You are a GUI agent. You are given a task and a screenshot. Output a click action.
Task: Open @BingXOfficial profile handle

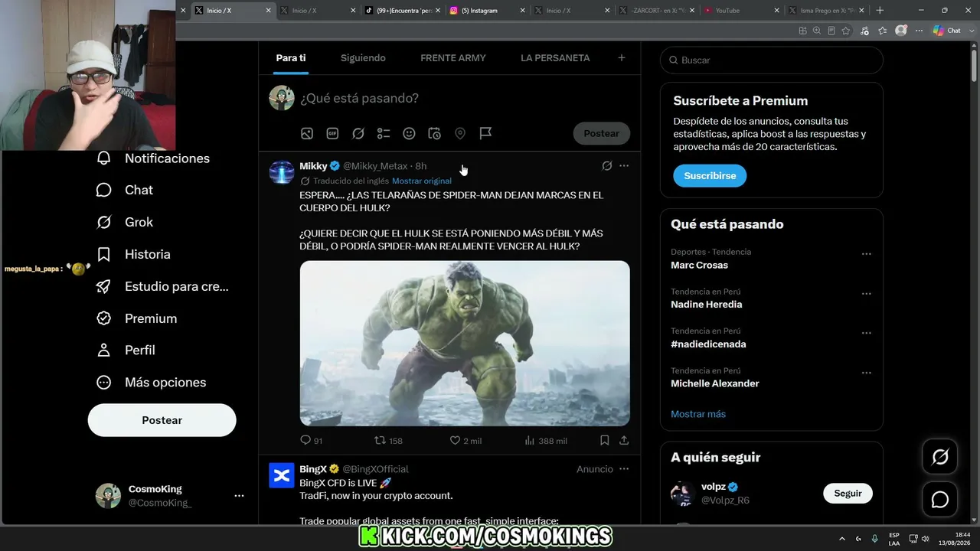click(375, 469)
